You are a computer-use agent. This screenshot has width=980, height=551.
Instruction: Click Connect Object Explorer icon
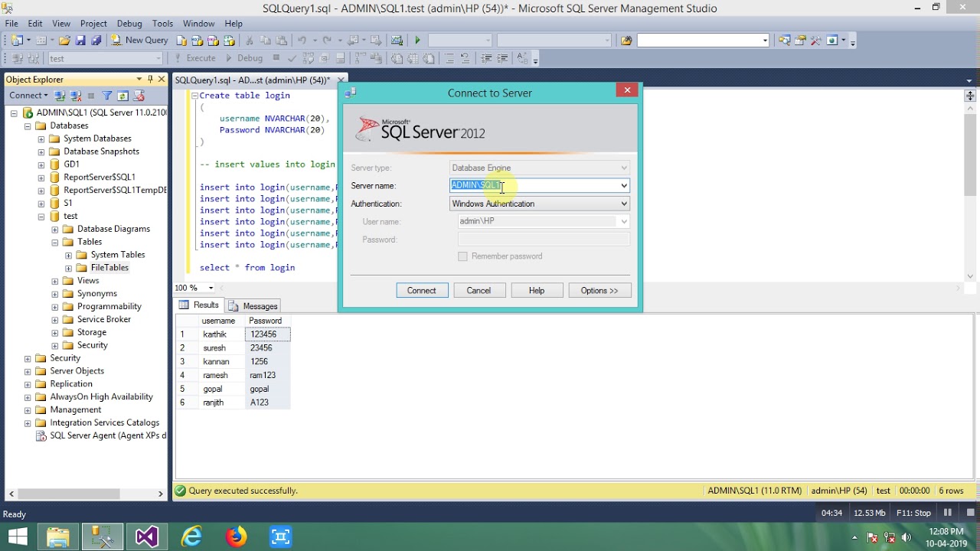pyautogui.click(x=60, y=96)
